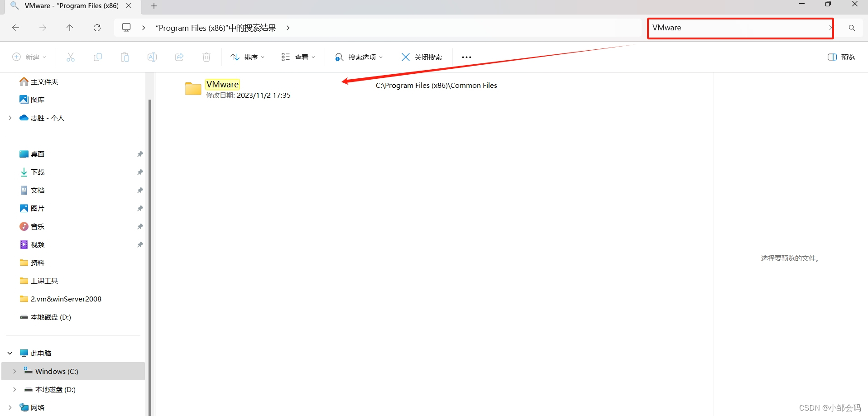This screenshot has width=868, height=416.
Task: Click the computer icon in address bar
Action: [126, 28]
